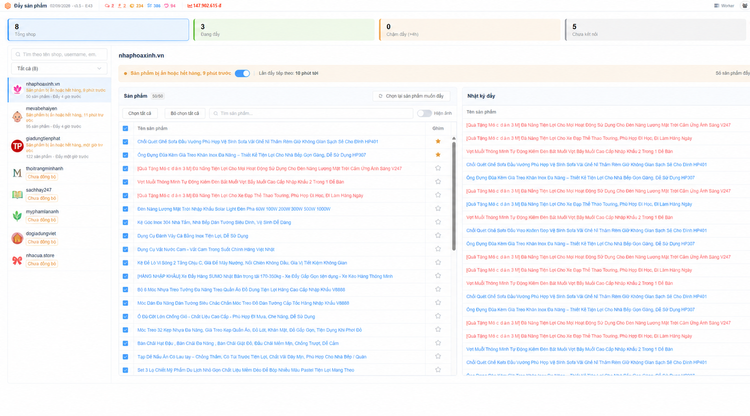Select the Tổng shop stat card
The image size is (750, 416).
(98, 30)
